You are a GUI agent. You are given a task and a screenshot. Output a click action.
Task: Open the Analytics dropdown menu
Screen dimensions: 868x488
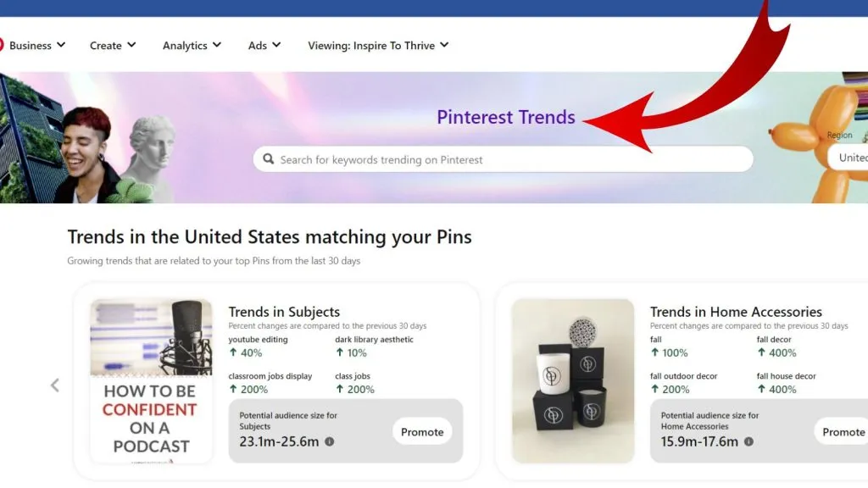(x=192, y=46)
